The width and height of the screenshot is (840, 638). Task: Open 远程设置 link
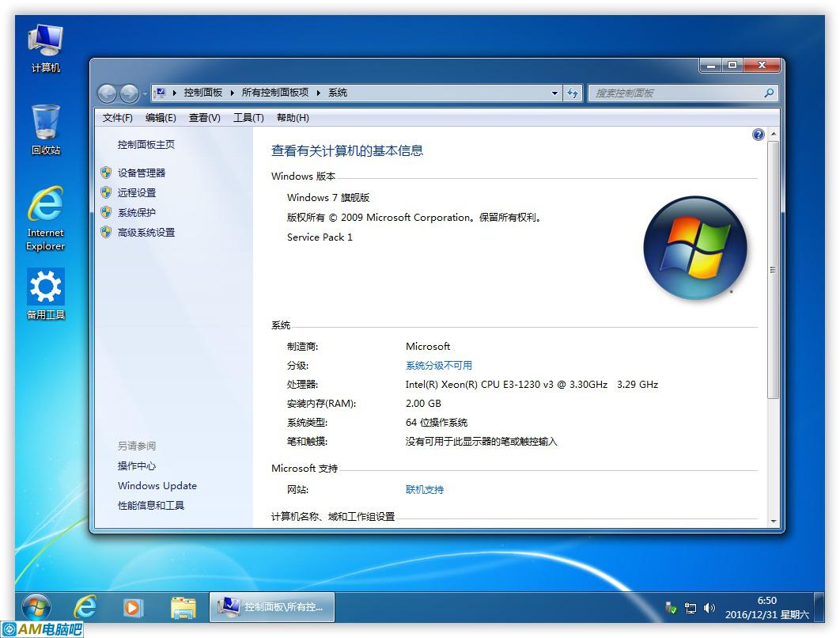click(x=137, y=192)
